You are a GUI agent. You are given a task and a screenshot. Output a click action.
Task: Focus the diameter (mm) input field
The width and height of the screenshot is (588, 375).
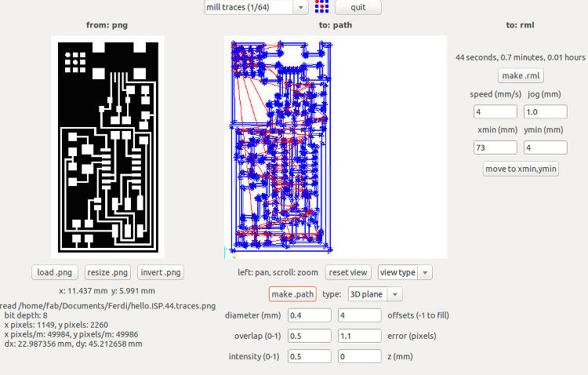pyautogui.click(x=310, y=315)
